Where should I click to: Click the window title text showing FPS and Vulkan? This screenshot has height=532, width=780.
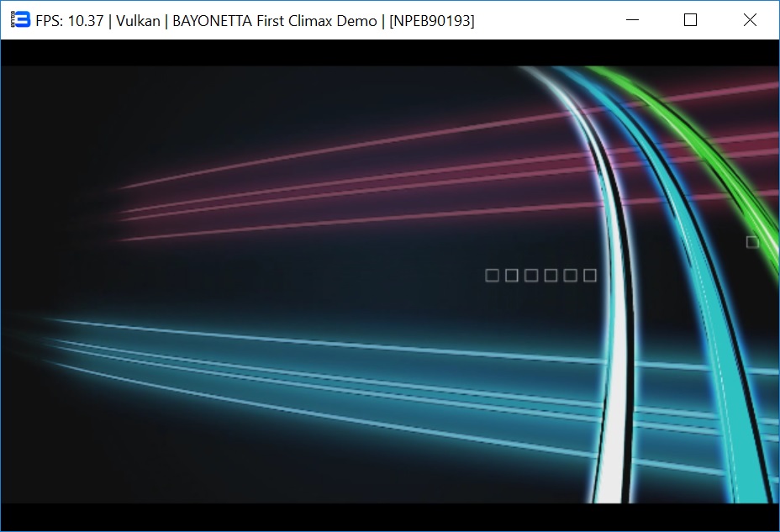(x=256, y=21)
